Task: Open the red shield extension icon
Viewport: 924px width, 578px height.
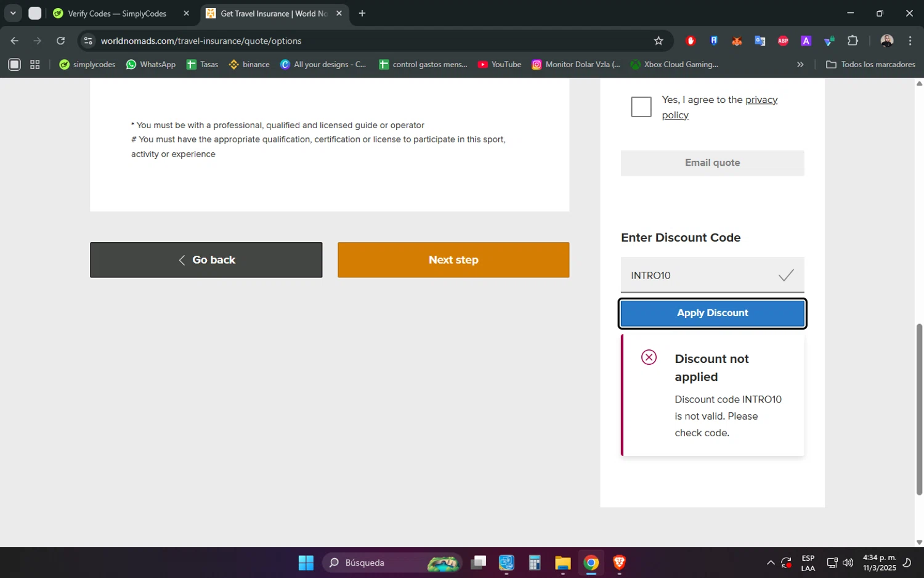Action: [691, 41]
